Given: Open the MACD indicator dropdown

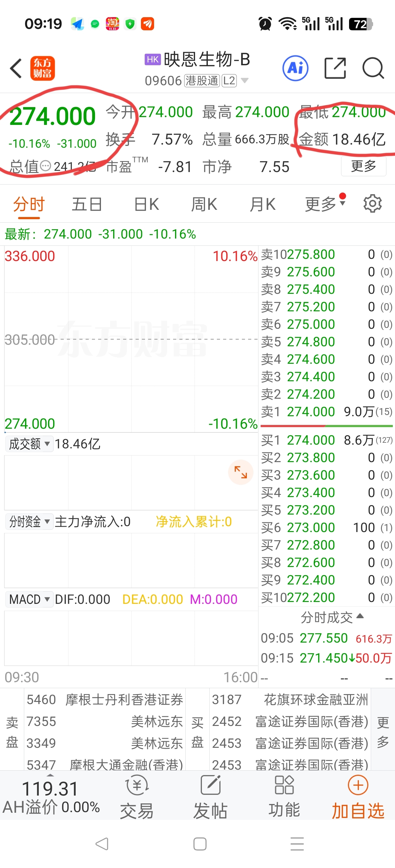Looking at the screenshot, I should (x=29, y=599).
